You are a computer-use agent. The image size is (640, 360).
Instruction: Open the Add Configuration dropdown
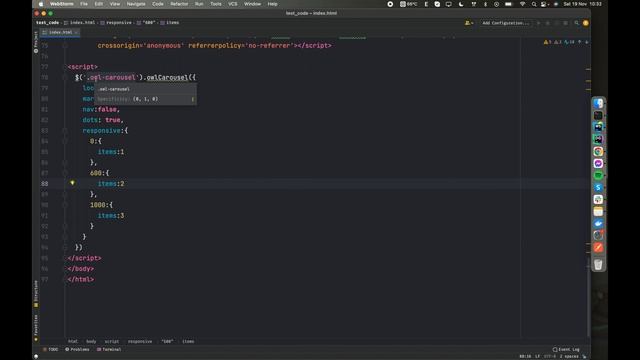[505, 23]
